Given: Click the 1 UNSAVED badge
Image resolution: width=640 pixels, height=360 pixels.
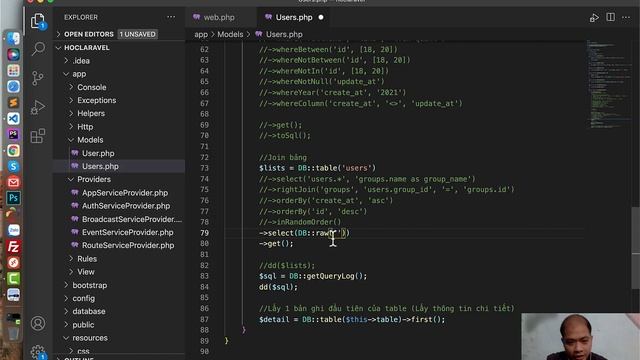Looking at the screenshot, I should pos(138,34).
